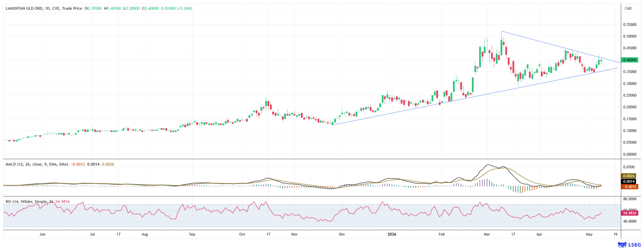
Task: Click the MACD legend signal value 0.0026
Action: coord(108,164)
